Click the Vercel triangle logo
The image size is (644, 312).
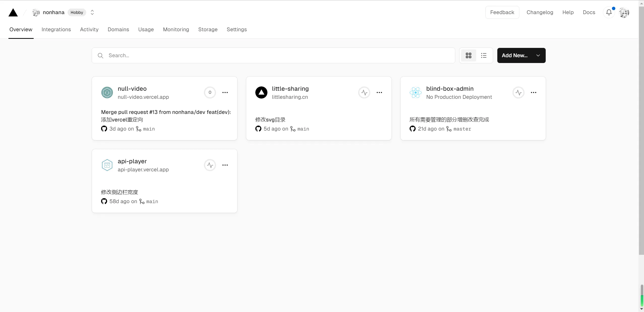13,13
